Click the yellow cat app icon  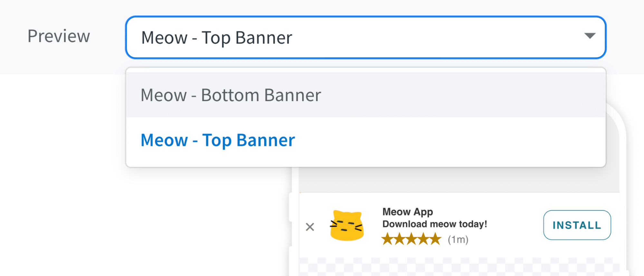347,225
